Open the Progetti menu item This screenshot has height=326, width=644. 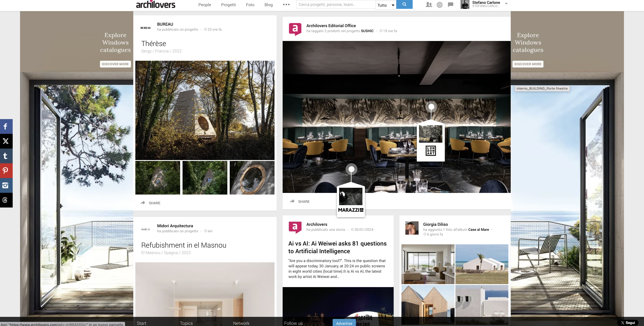[x=228, y=5]
